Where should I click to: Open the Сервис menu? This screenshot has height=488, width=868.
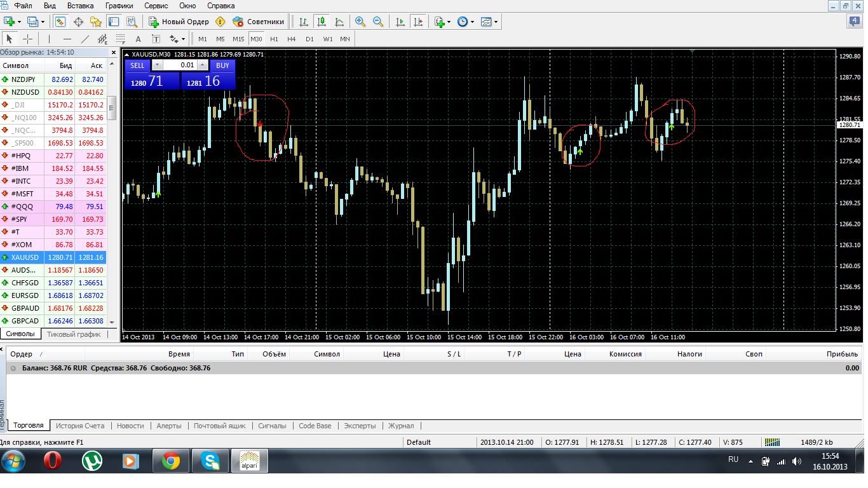(156, 5)
